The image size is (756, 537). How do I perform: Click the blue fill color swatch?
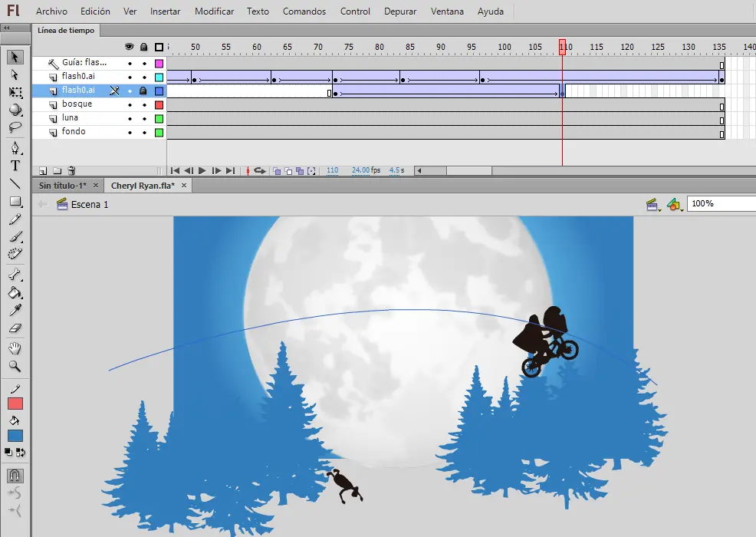[x=15, y=436]
